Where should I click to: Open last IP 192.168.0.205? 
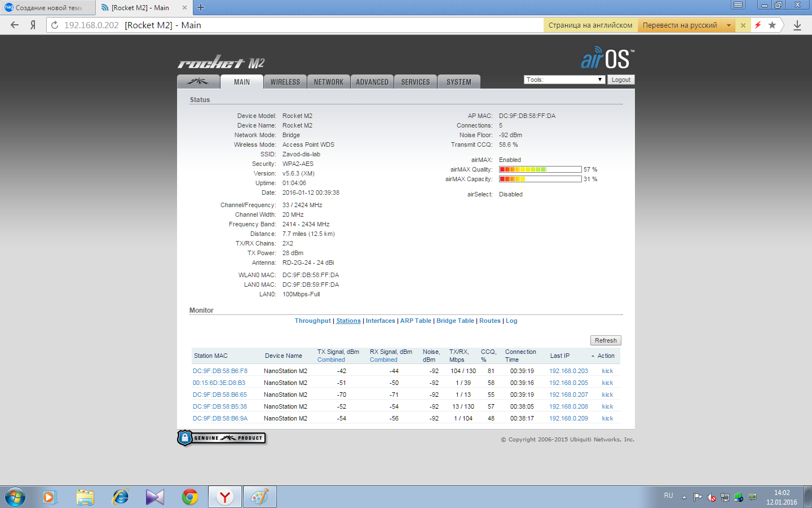(568, 383)
